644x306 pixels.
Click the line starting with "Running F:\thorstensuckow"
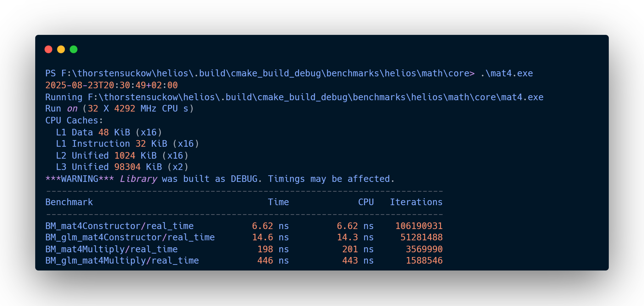point(294,97)
